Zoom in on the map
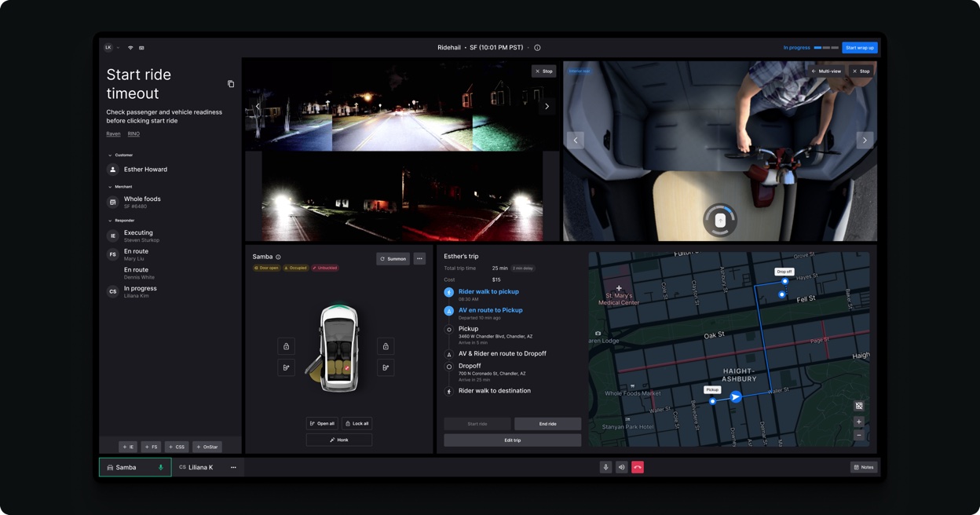The image size is (980, 515). (859, 422)
